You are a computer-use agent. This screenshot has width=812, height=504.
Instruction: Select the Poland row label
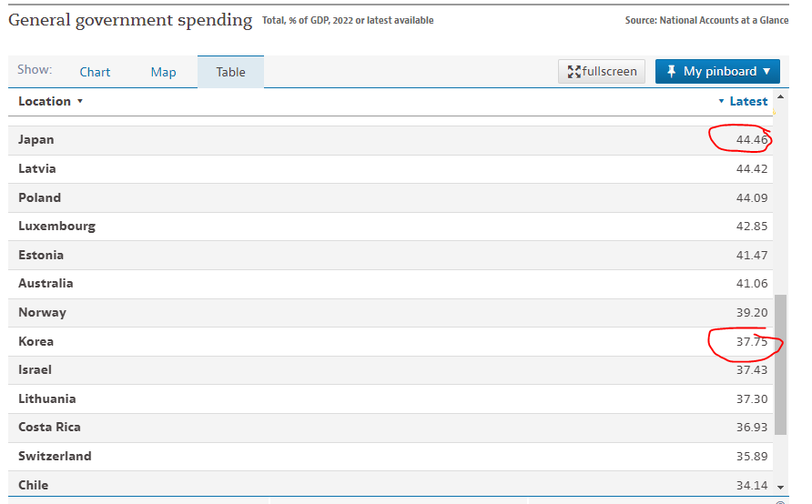[39, 197]
